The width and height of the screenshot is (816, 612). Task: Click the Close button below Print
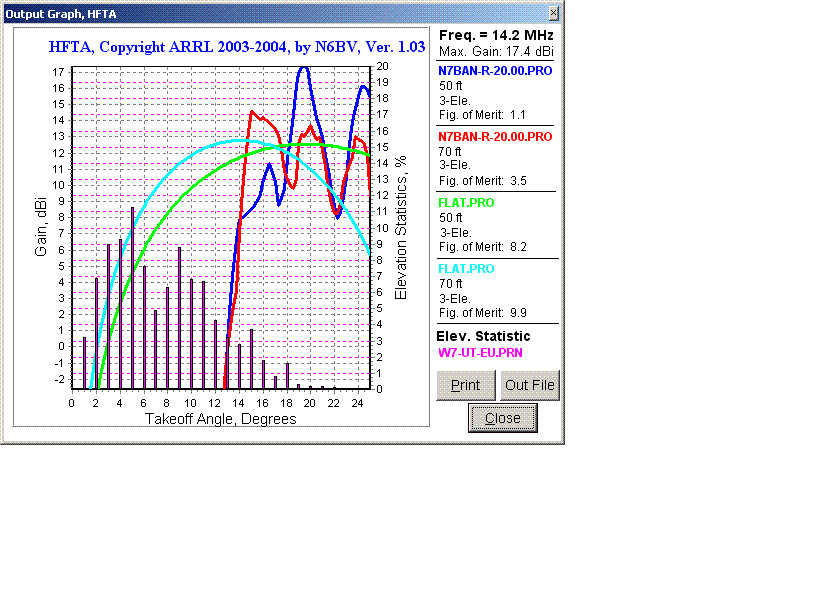click(x=502, y=418)
